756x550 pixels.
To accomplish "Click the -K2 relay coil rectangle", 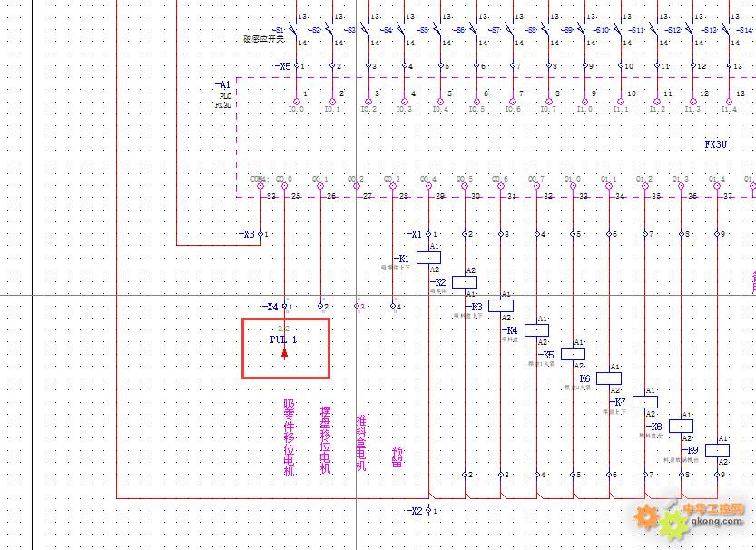I will click(465, 282).
